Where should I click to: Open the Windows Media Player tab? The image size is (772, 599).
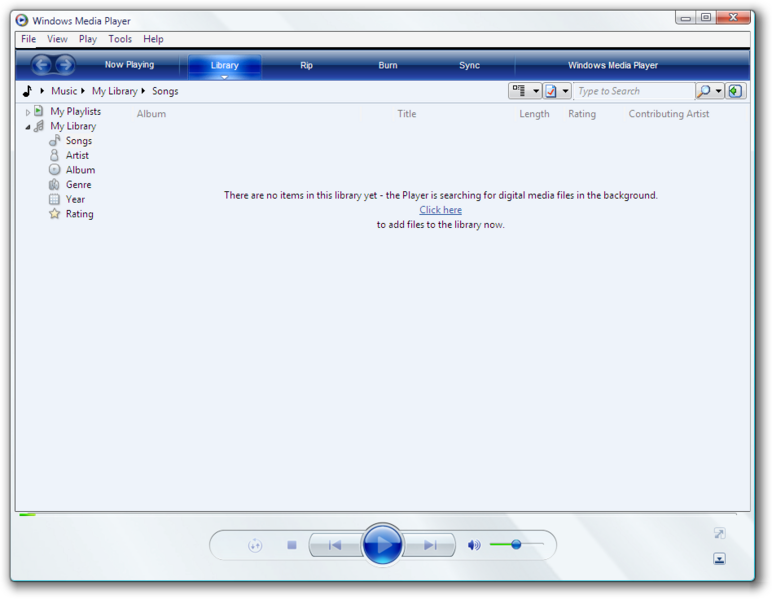[612, 65]
